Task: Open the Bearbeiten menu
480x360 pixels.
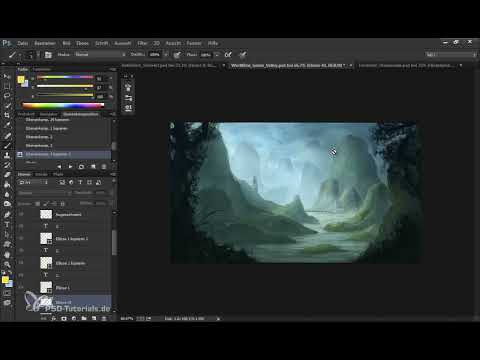Action: 45,43
